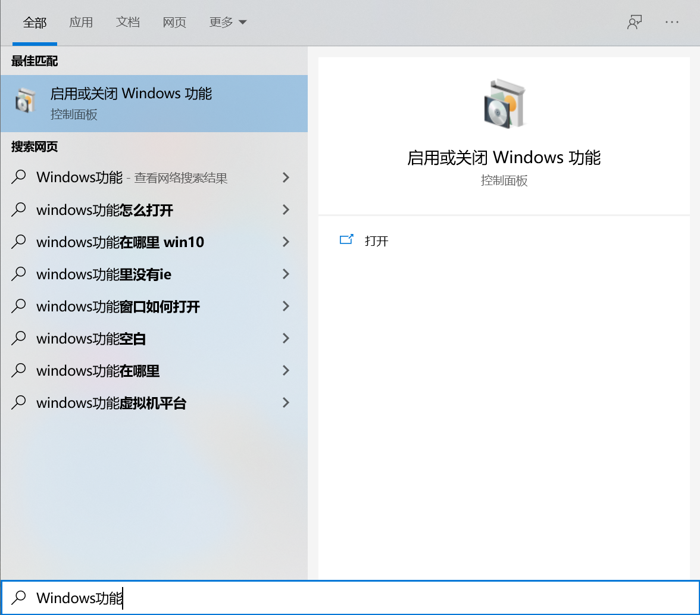Viewport: 700px width, 615px height.
Task: Switch to the 应用 tab
Action: (81, 22)
